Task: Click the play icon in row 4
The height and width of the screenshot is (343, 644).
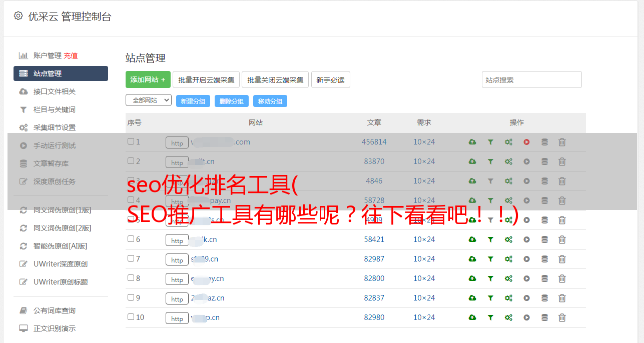Action: point(526,200)
